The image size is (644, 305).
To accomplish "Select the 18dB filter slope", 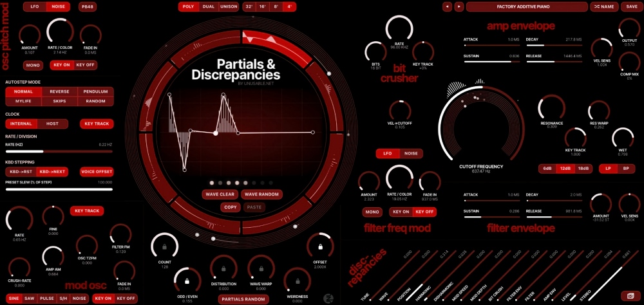I will [x=583, y=169].
